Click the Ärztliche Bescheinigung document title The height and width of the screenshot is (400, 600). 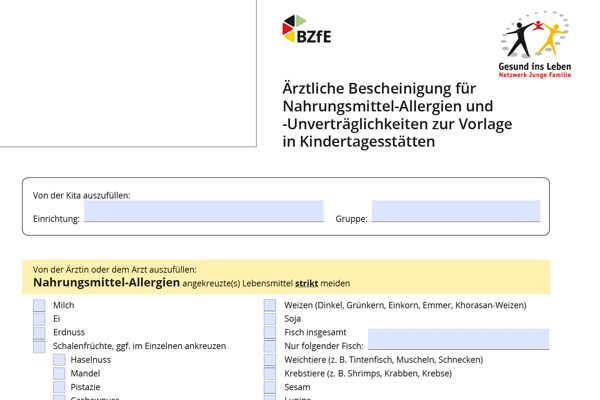point(397,115)
